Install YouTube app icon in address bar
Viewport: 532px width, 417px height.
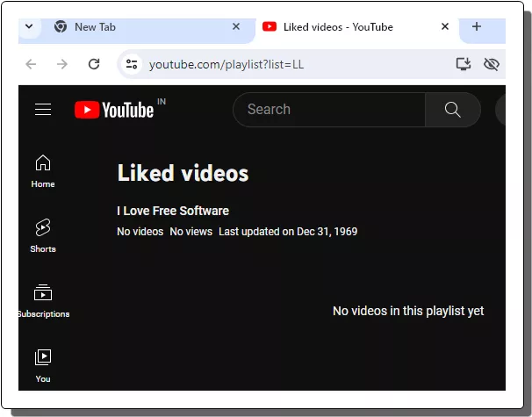(x=464, y=64)
